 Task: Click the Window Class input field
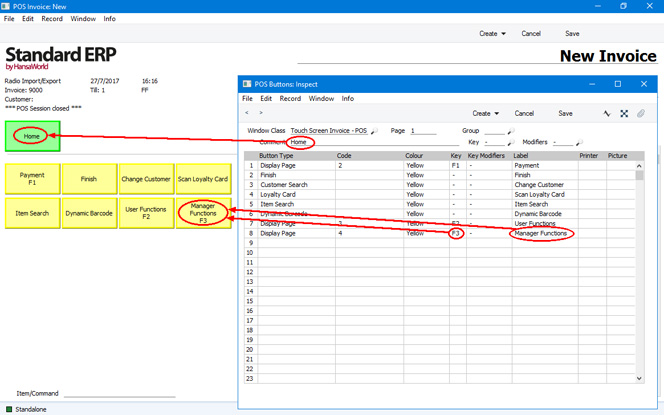tap(329, 131)
